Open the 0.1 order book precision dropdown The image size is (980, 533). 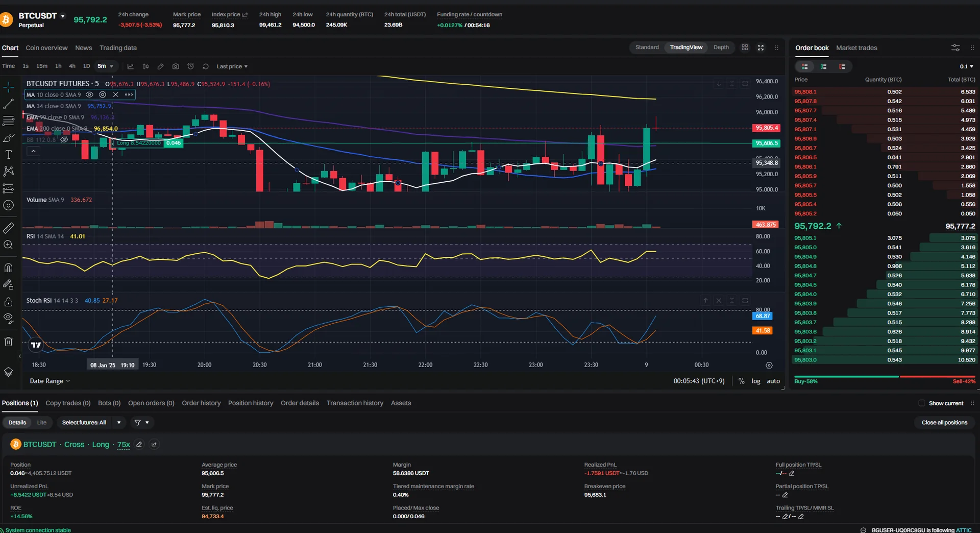[x=966, y=66]
